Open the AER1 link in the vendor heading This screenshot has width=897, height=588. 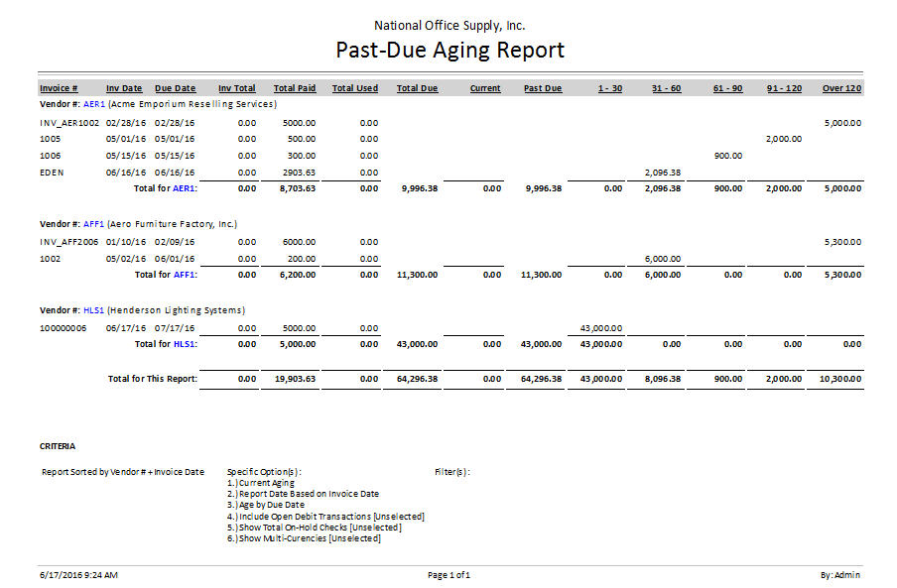pos(94,103)
